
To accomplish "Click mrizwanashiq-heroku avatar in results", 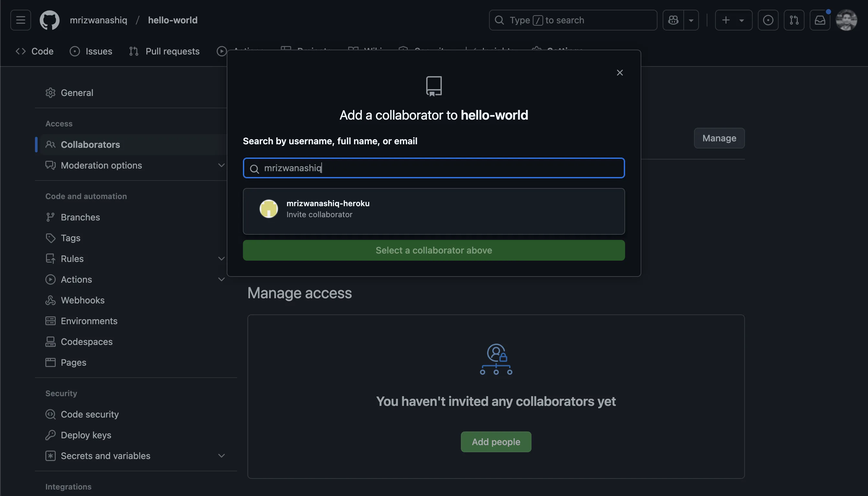I will pos(269,209).
